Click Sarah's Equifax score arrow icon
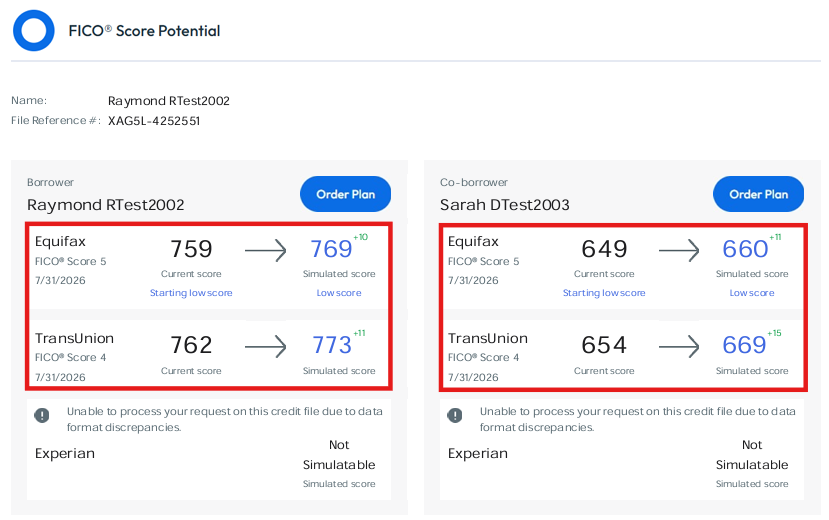Image resolution: width=829 pixels, height=520 pixels. point(679,250)
